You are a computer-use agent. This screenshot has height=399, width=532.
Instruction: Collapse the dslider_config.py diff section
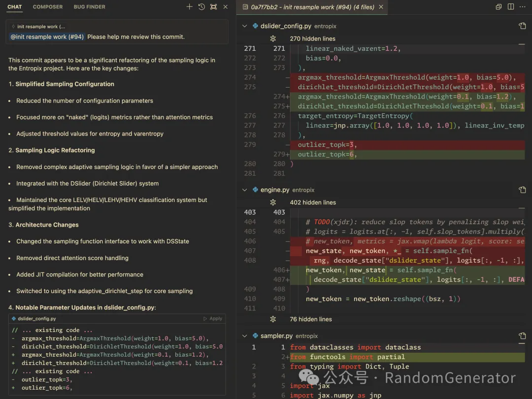245,26
